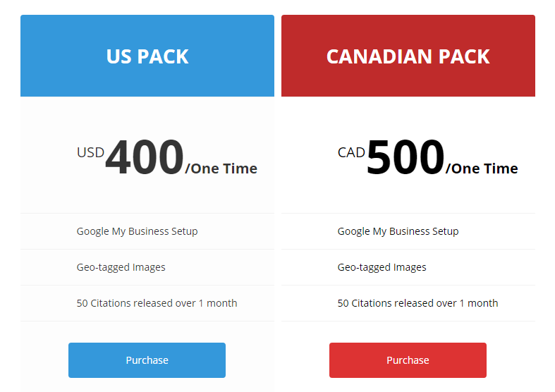This screenshot has width=555, height=392.
Task: Click the red Purchase button for Canadian Pack
Action: click(408, 360)
